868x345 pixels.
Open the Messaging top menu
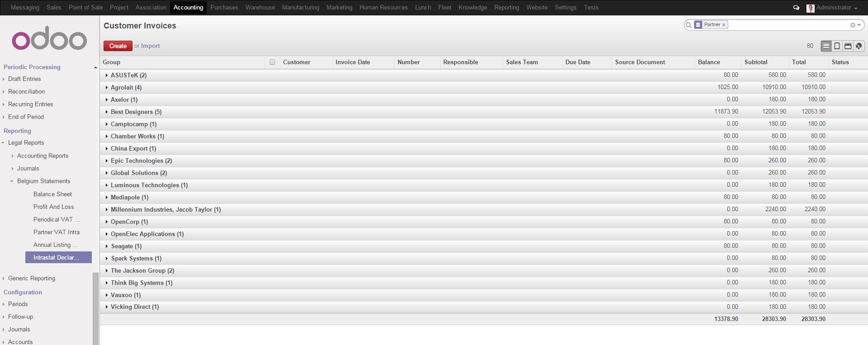point(25,8)
